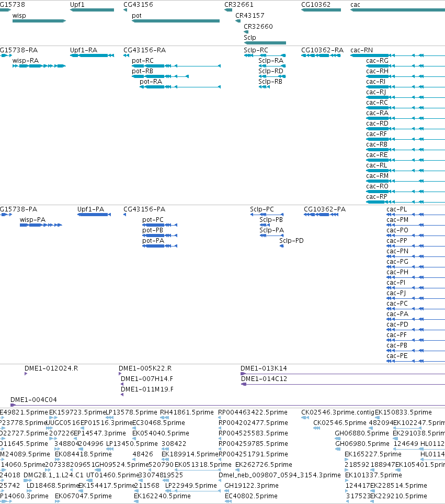
Task: Select the LP22949.5prime EST label
Action: (x=191, y=485)
